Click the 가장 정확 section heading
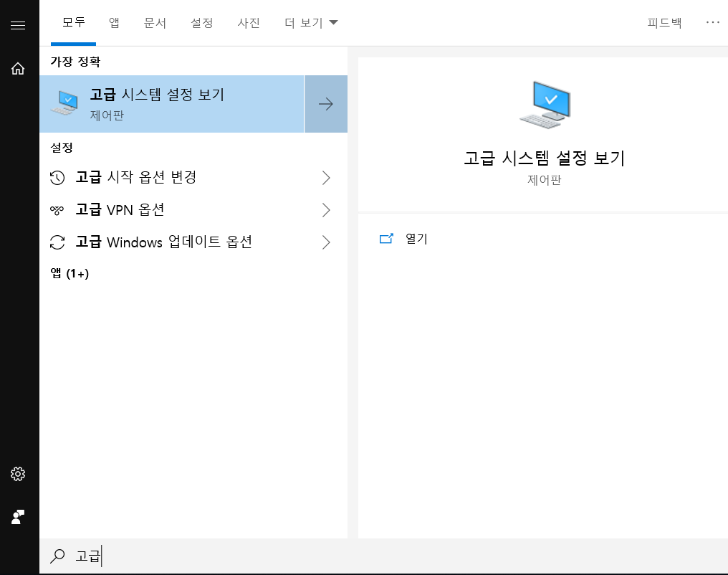This screenshot has height=575, width=728. tap(75, 62)
